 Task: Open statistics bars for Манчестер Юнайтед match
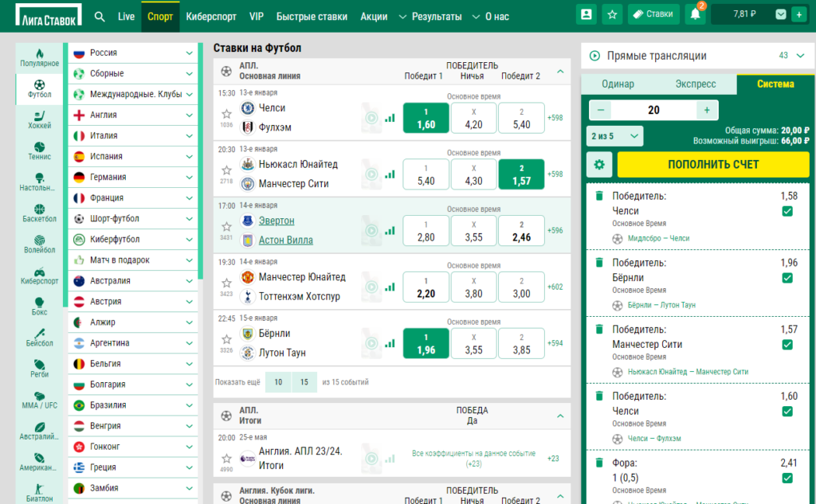pyautogui.click(x=390, y=287)
